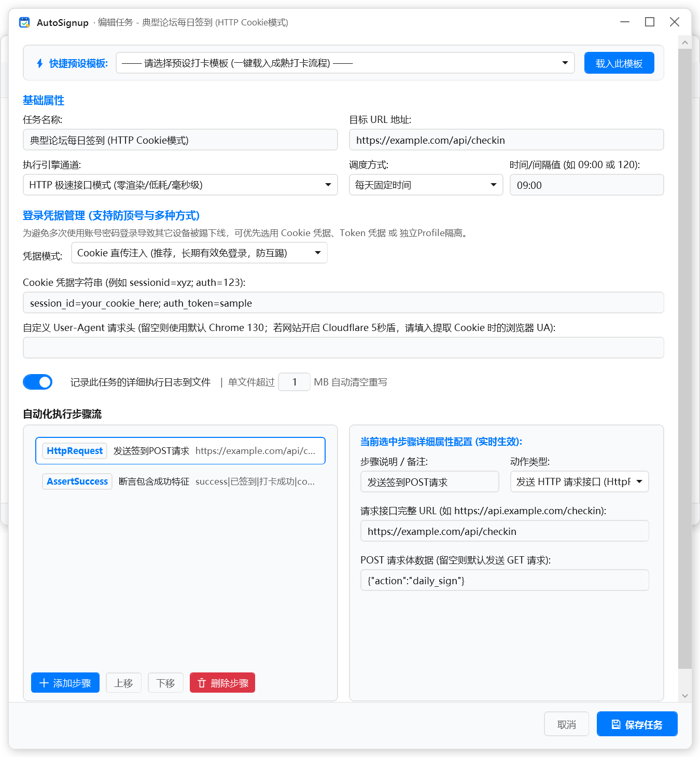Click the 载入此模板 button
This screenshot has height=757, width=700.
point(619,63)
